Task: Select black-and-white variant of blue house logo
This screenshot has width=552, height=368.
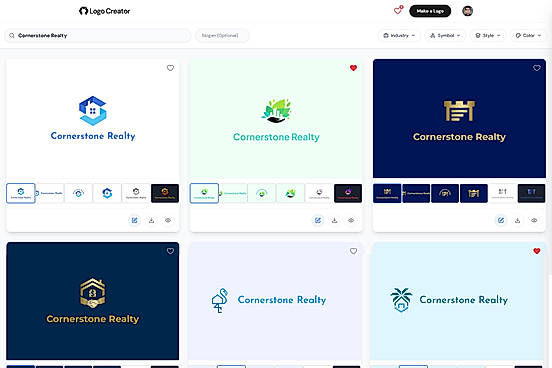Action: point(136,193)
